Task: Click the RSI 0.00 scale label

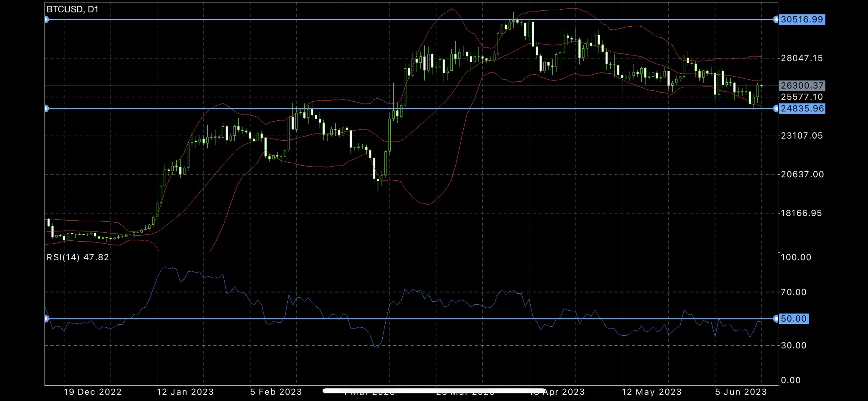Action: click(x=791, y=380)
